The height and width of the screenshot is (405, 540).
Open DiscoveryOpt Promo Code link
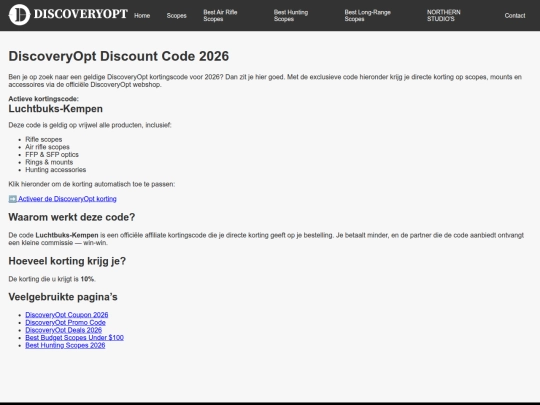pos(65,322)
